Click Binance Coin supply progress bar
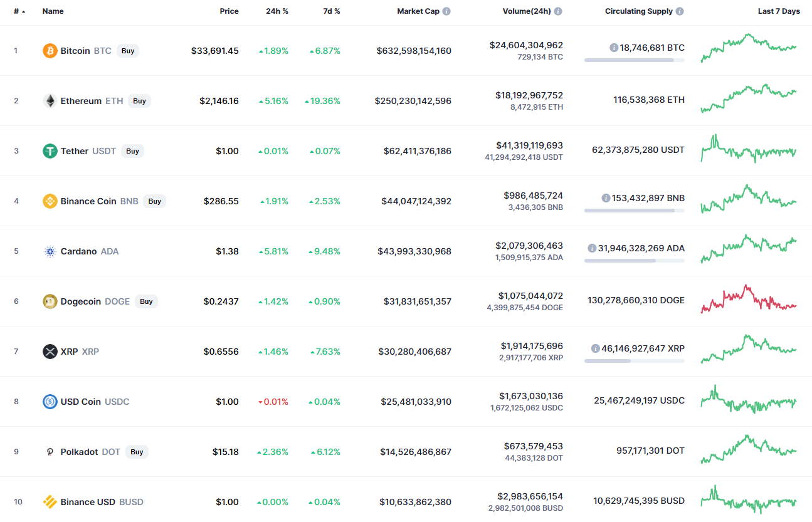Viewport: 812px width, 522px height. coord(635,211)
